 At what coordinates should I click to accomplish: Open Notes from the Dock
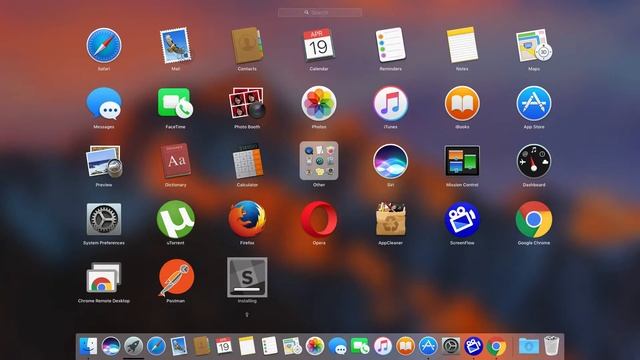[247, 346]
